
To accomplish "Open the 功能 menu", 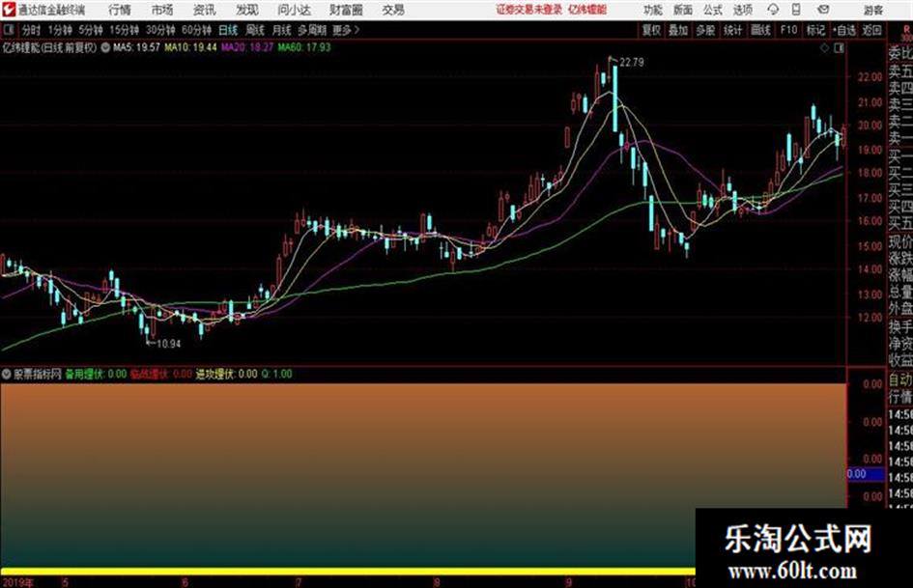I will tap(653, 10).
